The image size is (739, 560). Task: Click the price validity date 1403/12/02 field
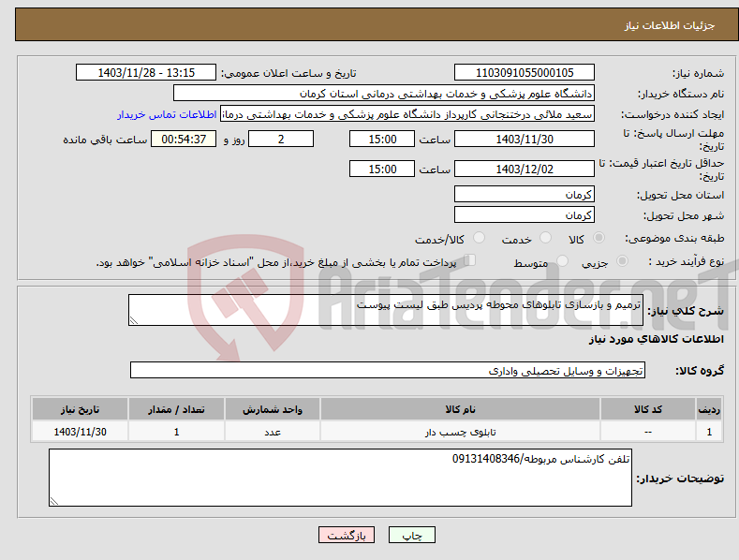coord(525,169)
